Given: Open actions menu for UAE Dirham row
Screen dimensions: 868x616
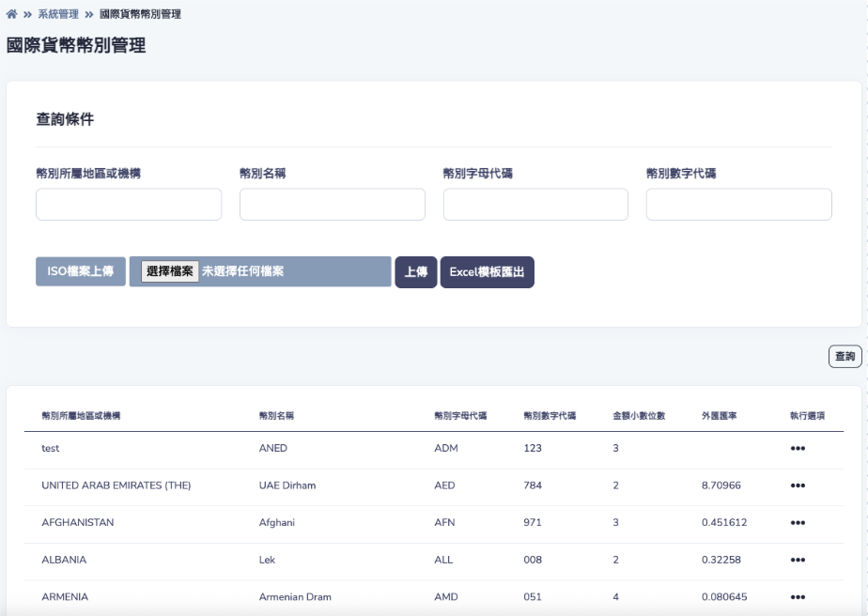Looking at the screenshot, I should [798, 485].
